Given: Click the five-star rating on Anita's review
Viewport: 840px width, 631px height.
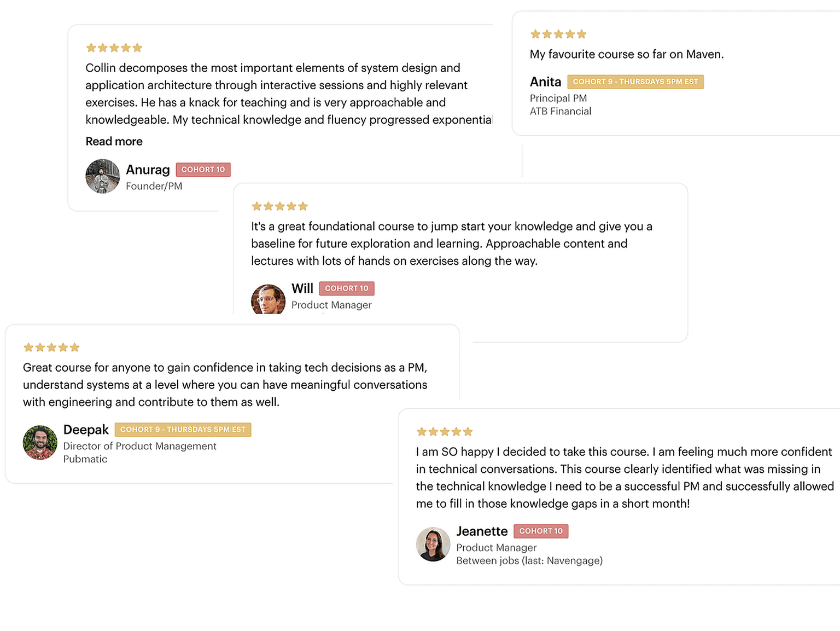Looking at the screenshot, I should [x=558, y=34].
